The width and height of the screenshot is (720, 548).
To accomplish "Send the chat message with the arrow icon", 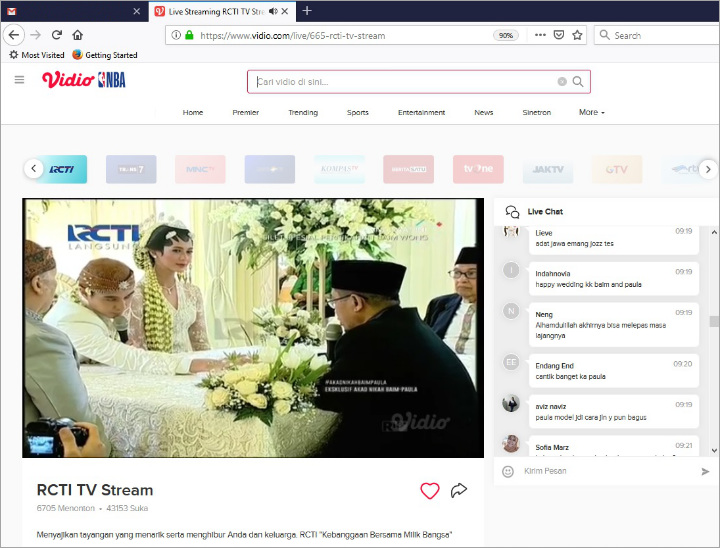I will point(705,471).
